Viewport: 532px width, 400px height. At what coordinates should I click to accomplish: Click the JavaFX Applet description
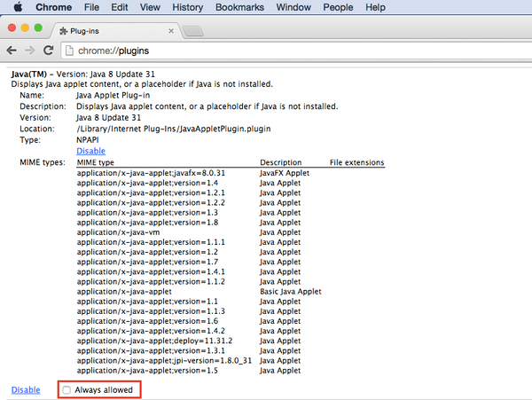285,173
